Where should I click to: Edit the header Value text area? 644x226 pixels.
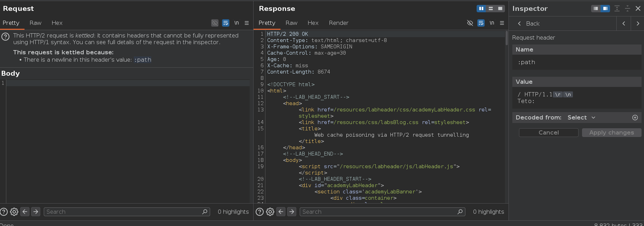click(577, 98)
